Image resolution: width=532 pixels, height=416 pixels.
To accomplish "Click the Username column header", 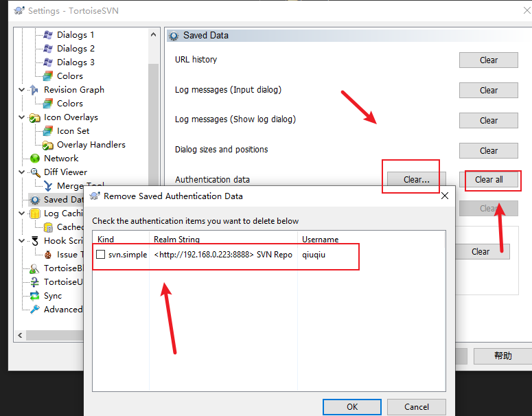I will (371, 238).
